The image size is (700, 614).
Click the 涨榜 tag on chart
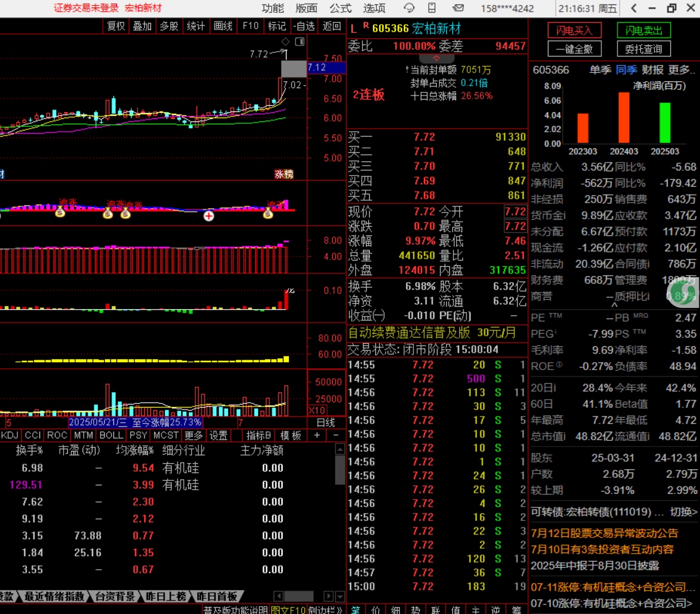pyautogui.click(x=284, y=174)
